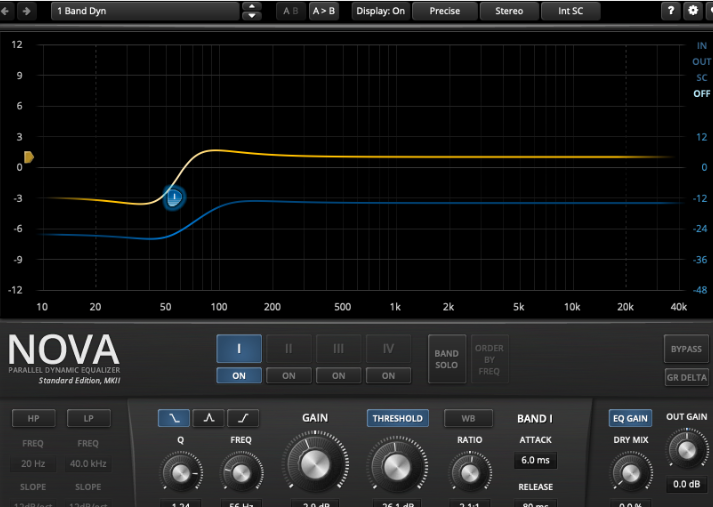Click the GAIN knob
The image size is (713, 507).
pos(314,465)
